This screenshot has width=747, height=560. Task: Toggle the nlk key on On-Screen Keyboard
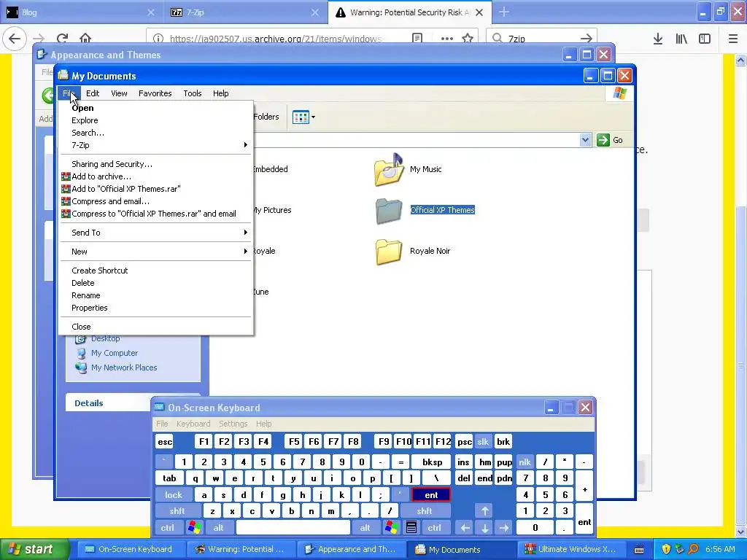pos(525,462)
